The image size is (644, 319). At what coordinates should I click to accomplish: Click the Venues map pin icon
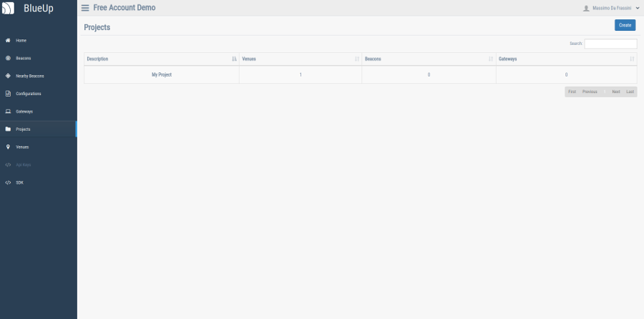[8, 147]
